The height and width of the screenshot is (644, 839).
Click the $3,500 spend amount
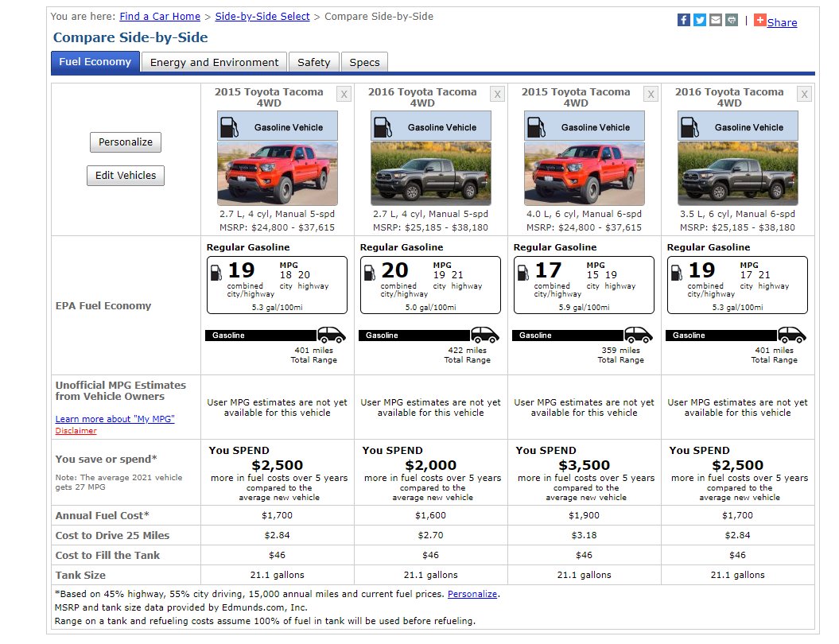[585, 465]
